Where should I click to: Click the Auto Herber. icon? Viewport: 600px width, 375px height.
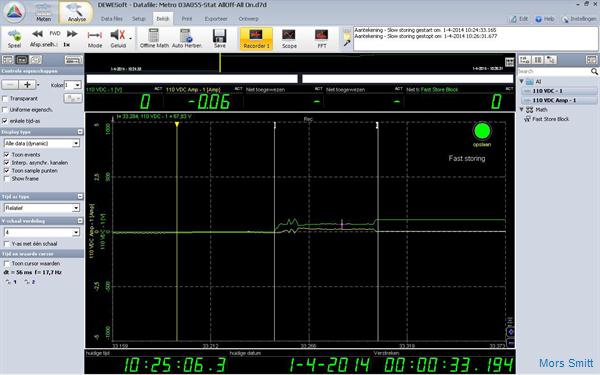(187, 38)
